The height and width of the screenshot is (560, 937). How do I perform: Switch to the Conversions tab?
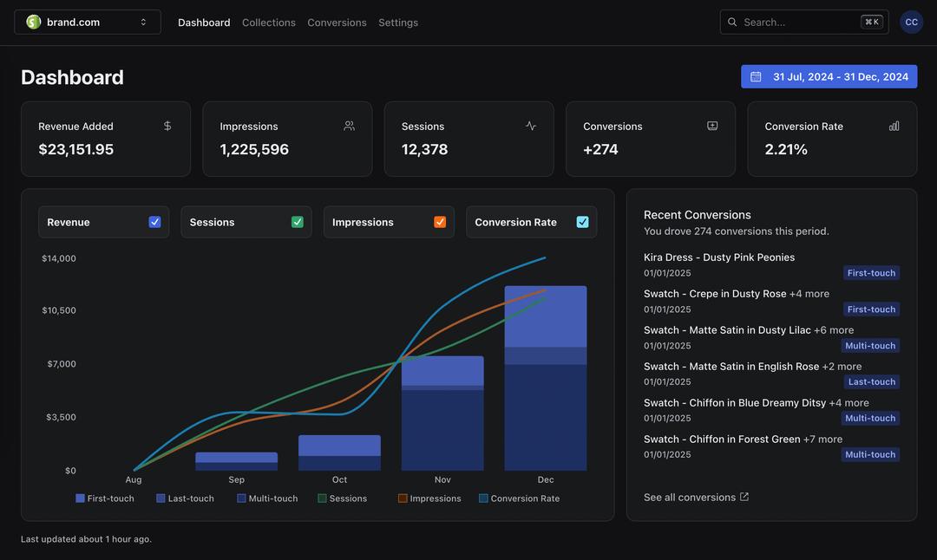click(337, 23)
